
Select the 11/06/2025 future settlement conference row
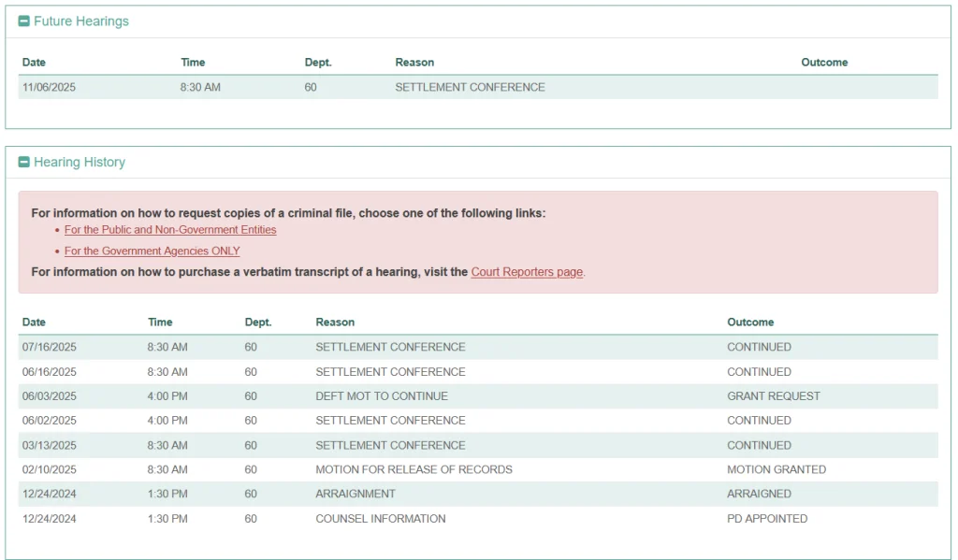tap(470, 88)
